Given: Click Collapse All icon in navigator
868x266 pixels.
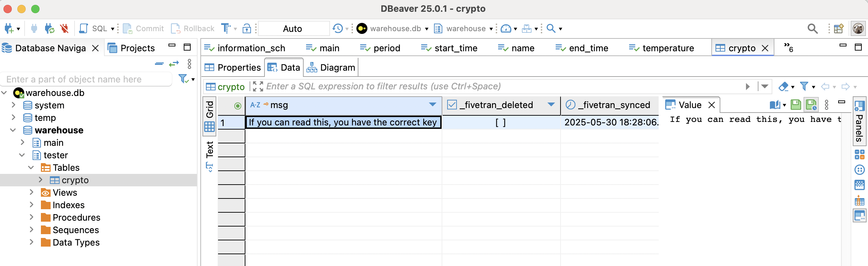Looking at the screenshot, I should tap(159, 64).
